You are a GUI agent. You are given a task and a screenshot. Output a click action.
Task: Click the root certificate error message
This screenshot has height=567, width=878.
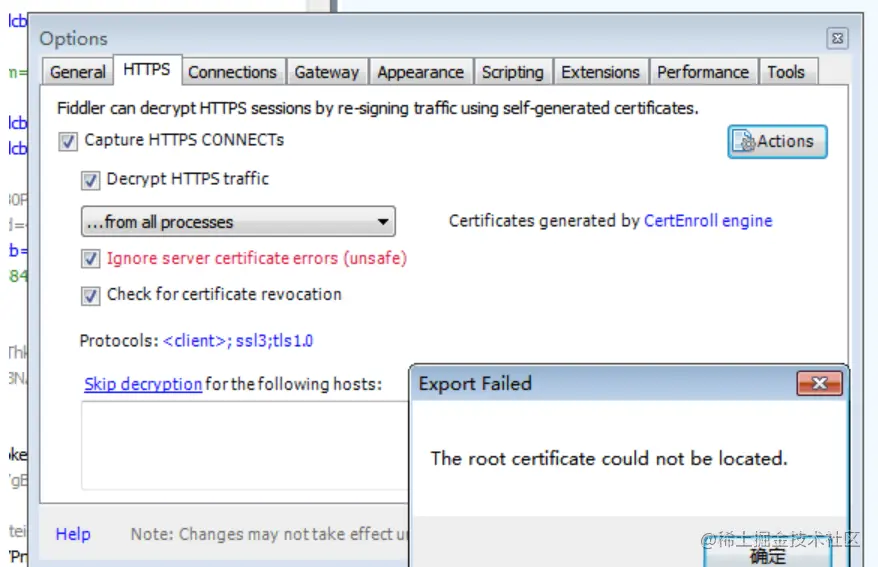[609, 458]
